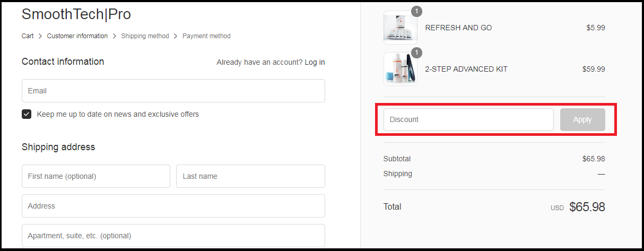The image size is (644, 251).
Task: Focus the Last name field
Action: (x=250, y=176)
